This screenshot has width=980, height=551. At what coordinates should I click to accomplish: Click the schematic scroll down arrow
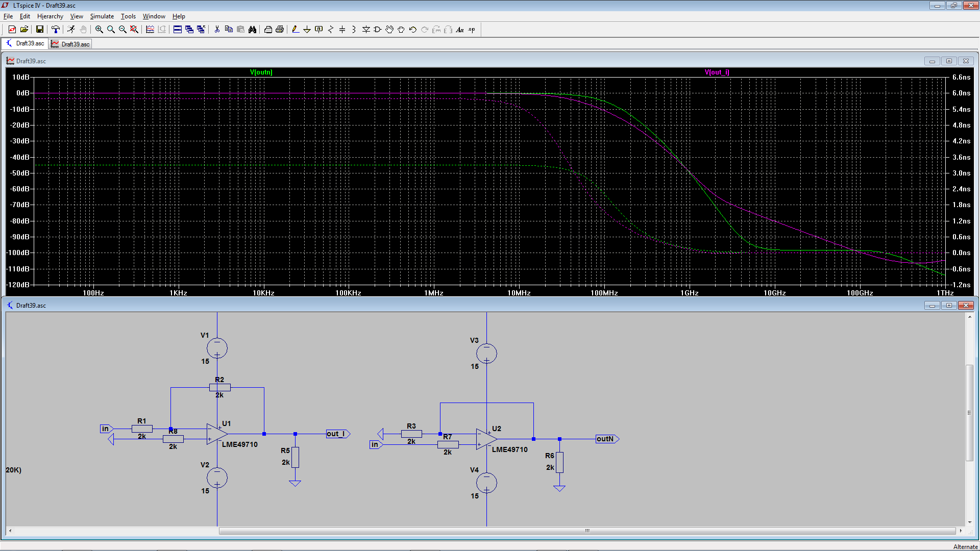click(969, 522)
